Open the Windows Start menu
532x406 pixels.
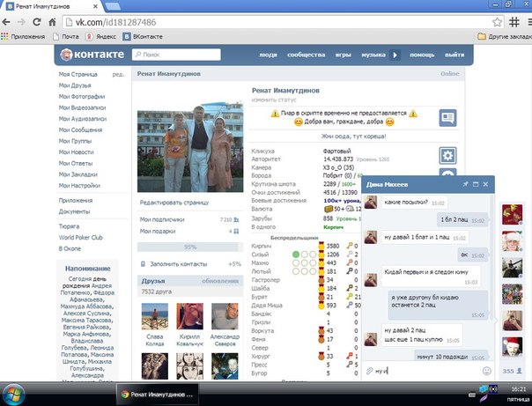coord(12,395)
